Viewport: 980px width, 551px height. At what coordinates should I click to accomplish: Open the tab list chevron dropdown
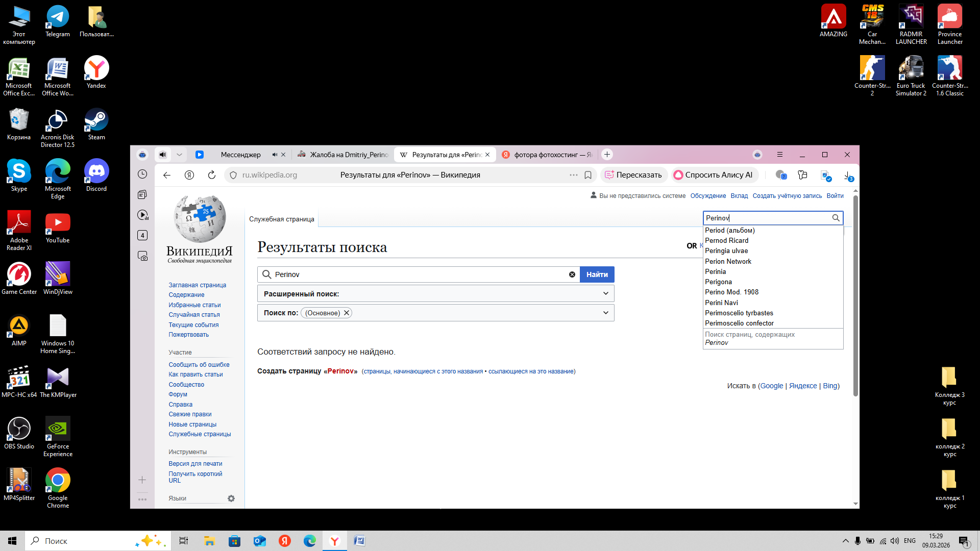[x=179, y=155]
